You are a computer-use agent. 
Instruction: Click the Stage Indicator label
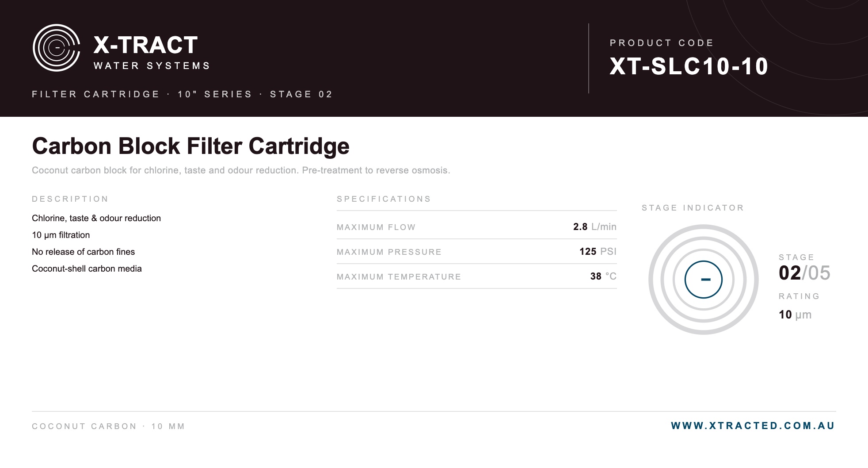(x=693, y=208)
